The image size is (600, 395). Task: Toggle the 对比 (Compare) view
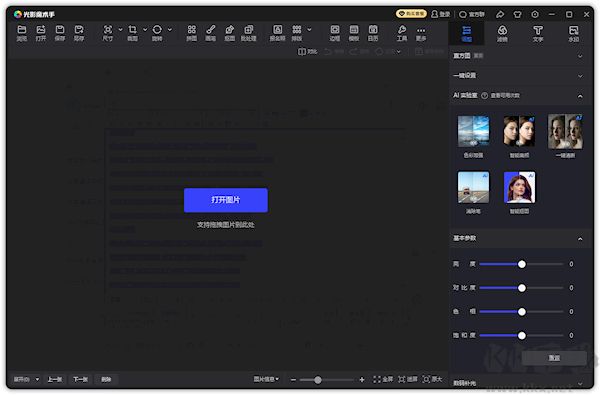[x=307, y=51]
